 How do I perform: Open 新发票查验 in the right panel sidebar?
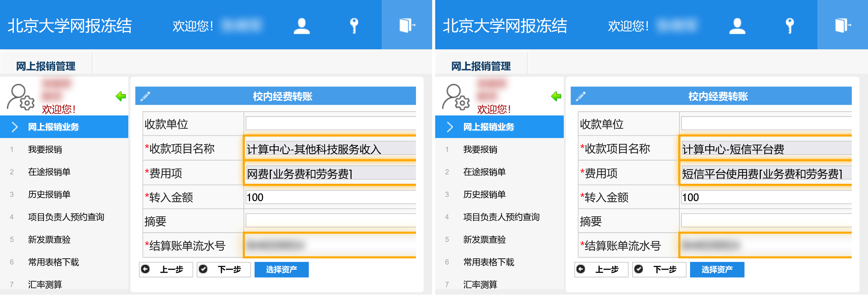tap(484, 240)
